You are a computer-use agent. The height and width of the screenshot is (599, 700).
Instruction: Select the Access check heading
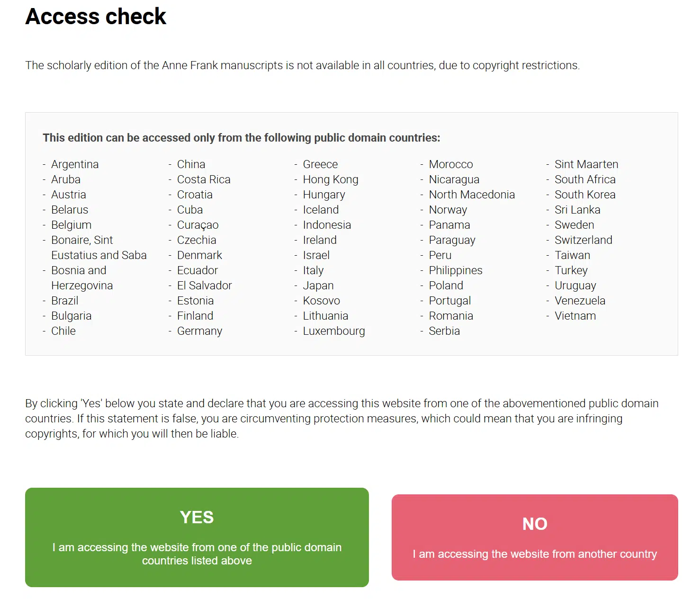pyautogui.click(x=96, y=17)
